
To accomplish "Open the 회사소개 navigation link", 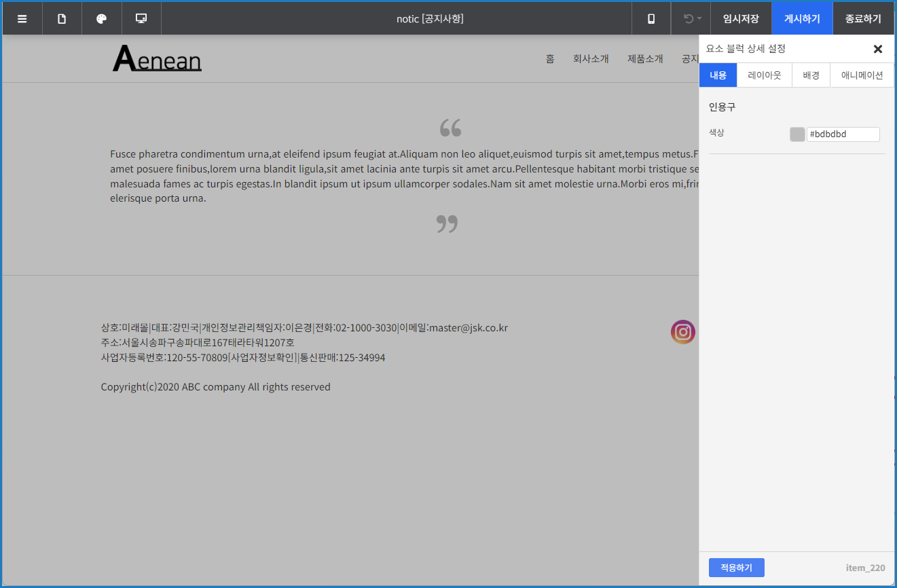I will coord(591,59).
